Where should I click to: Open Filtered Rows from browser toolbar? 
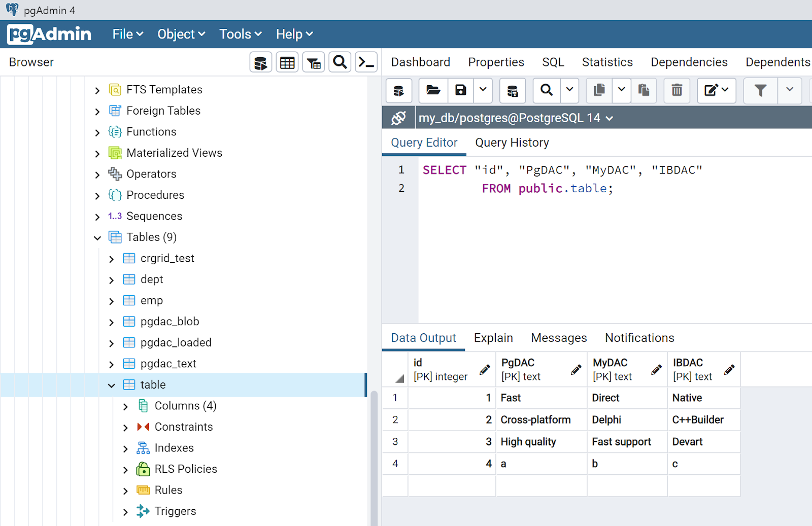(x=314, y=63)
